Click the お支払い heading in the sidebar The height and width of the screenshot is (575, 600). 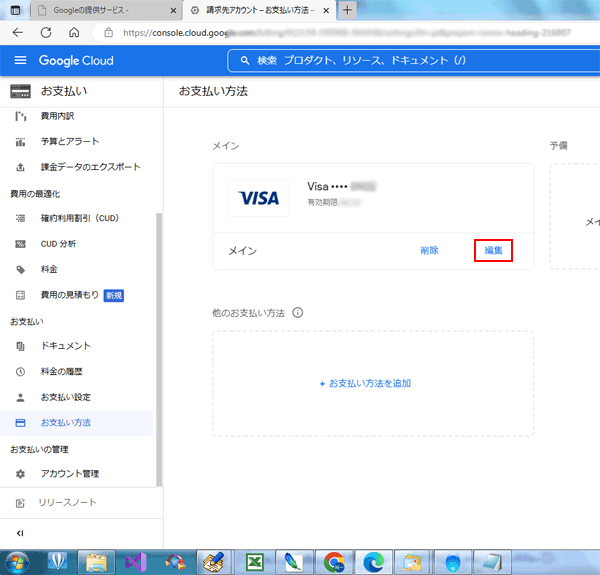click(64, 91)
